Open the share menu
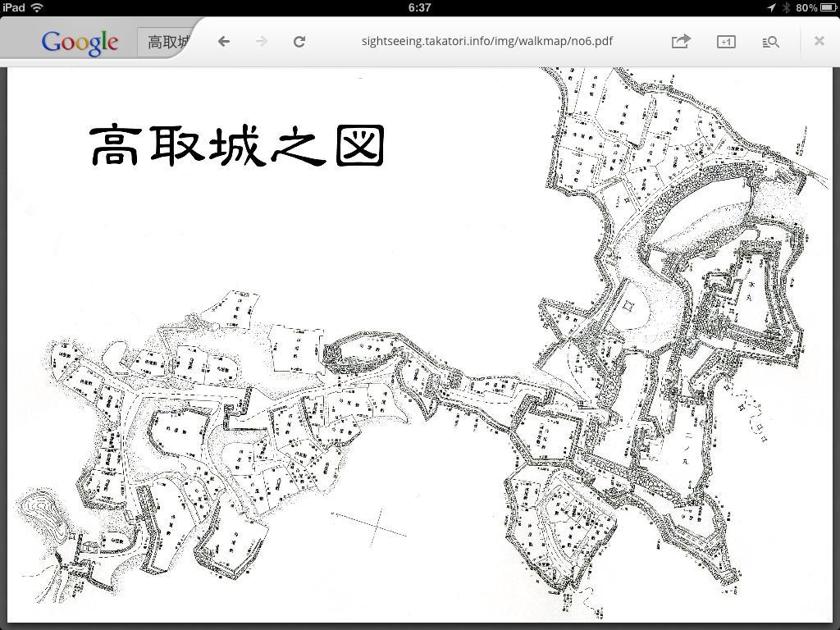 [680, 41]
